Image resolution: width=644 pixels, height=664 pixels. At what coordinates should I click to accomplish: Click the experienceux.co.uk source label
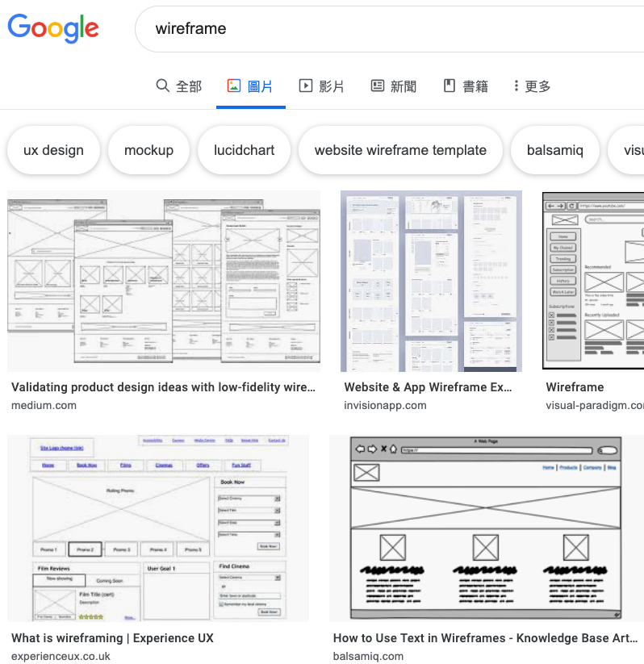61,656
